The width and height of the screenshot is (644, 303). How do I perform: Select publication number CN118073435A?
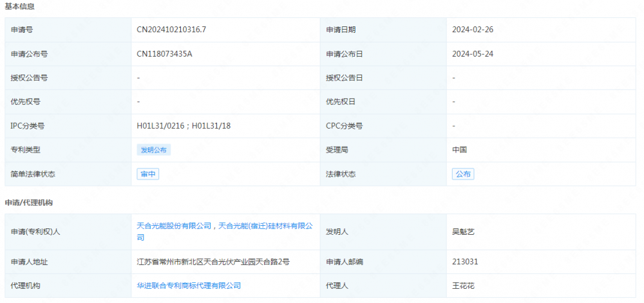click(x=164, y=53)
